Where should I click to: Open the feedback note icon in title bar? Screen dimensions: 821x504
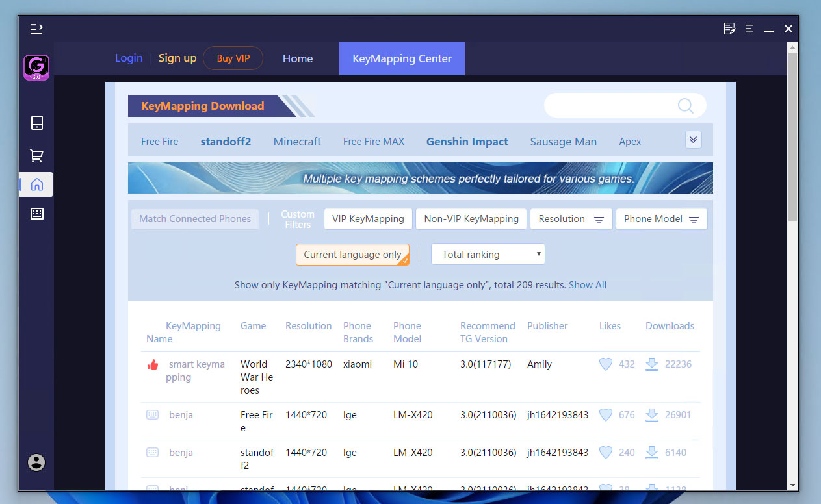coord(729,29)
